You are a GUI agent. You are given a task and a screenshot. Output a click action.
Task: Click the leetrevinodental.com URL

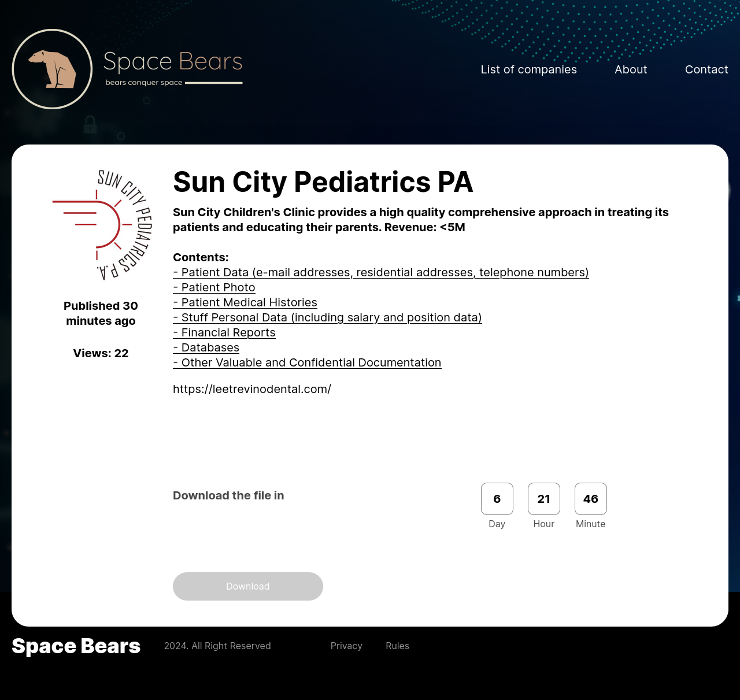[x=252, y=388]
